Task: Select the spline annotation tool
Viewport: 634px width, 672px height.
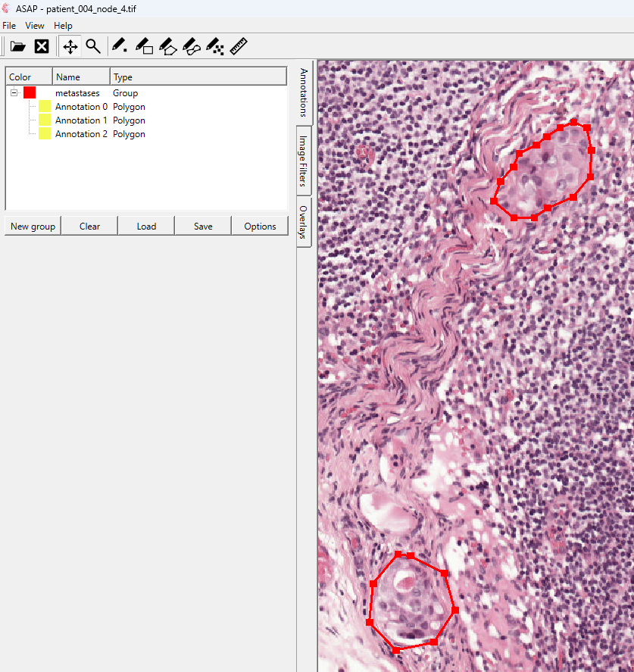Action: (192, 47)
